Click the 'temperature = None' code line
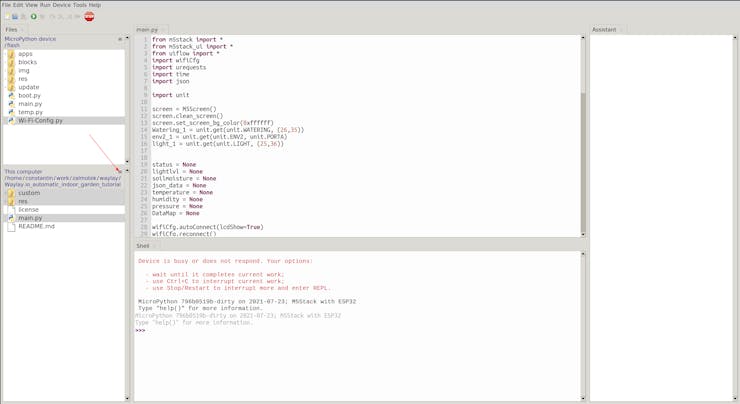Viewport: 740px width, 404px height. pyautogui.click(x=182, y=193)
